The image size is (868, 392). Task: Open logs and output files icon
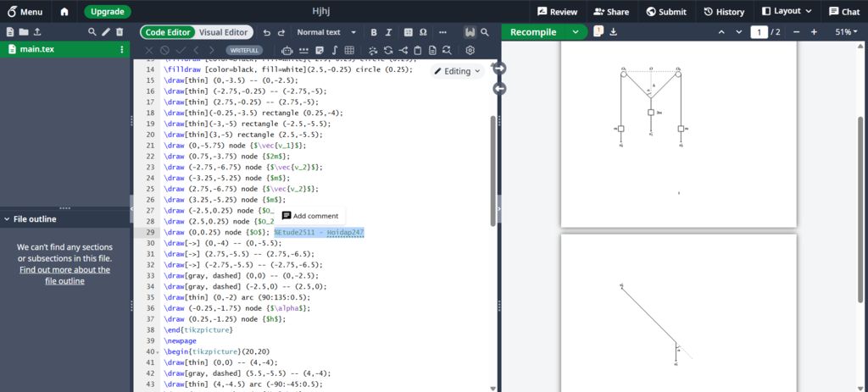598,32
